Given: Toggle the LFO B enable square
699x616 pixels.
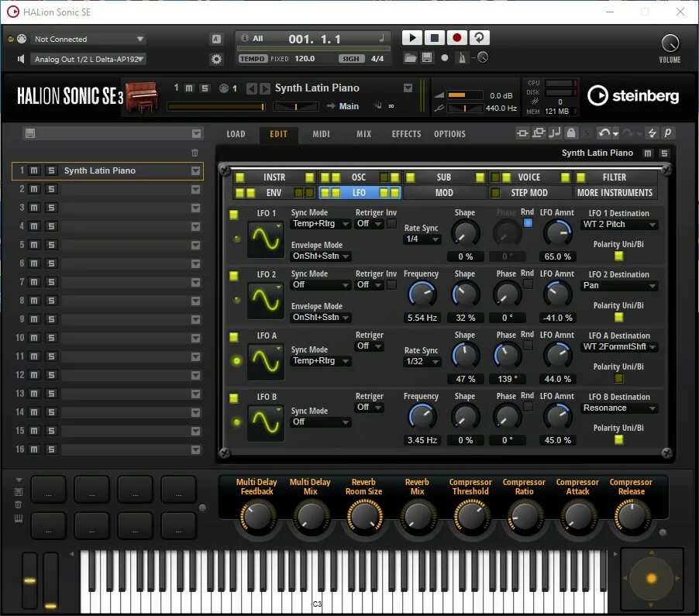Looking at the screenshot, I should 233,398.
